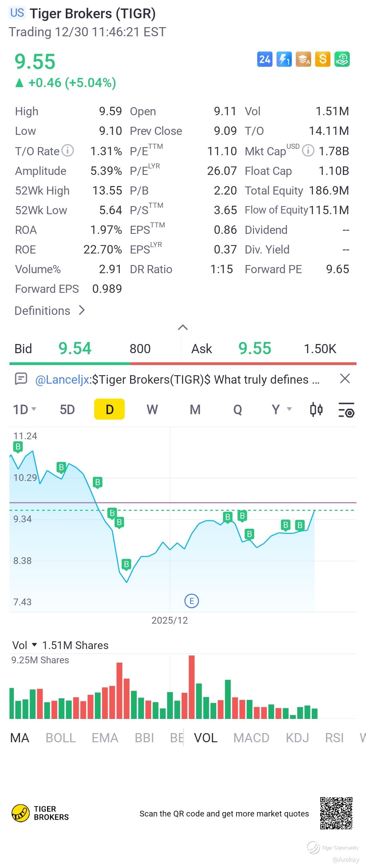Tap the earnings E marker on chart
The height and width of the screenshot is (868, 366).
click(x=191, y=601)
